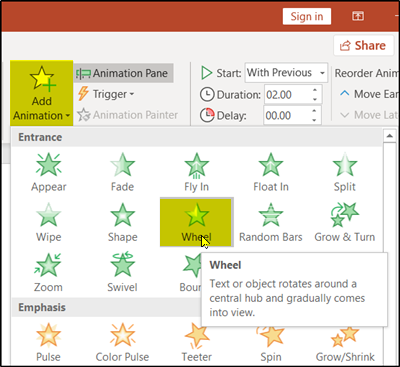Select the Swivel entrance animation
The width and height of the screenshot is (400, 367).
[x=122, y=273]
